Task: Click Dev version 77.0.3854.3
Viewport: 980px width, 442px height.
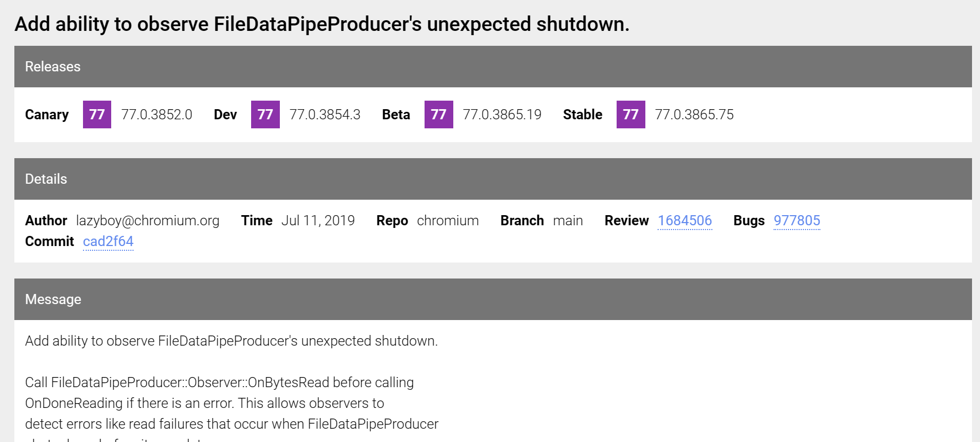Action: pyautogui.click(x=325, y=114)
